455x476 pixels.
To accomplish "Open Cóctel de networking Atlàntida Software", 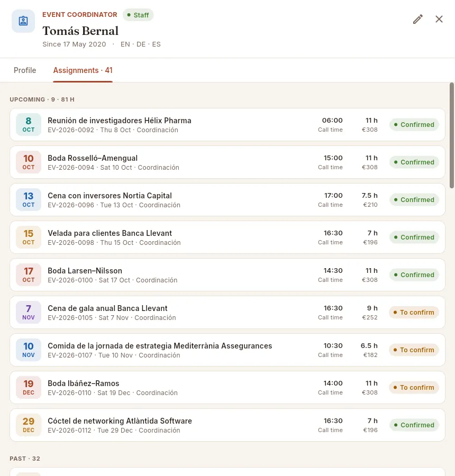I will [x=228, y=425].
